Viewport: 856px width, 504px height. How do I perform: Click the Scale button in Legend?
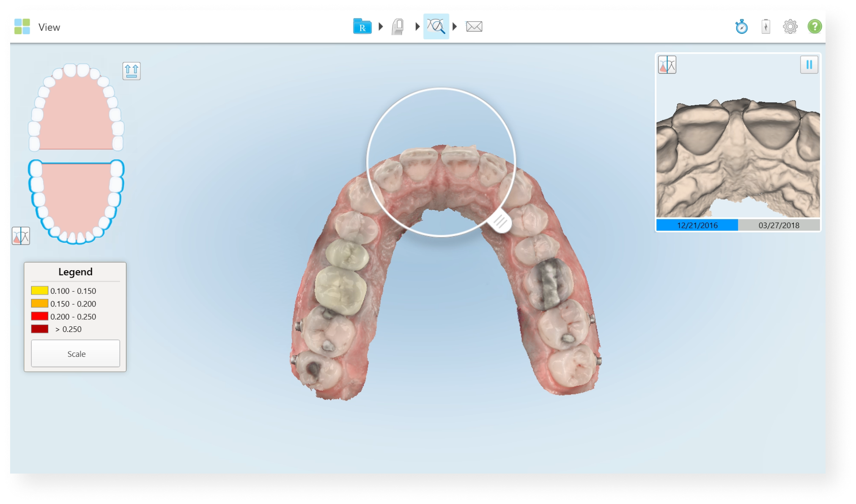76,353
